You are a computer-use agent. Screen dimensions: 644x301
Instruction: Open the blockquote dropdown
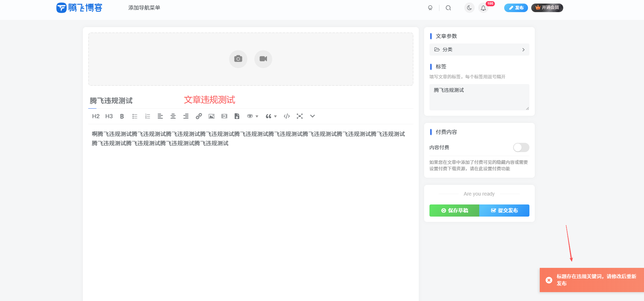click(271, 116)
